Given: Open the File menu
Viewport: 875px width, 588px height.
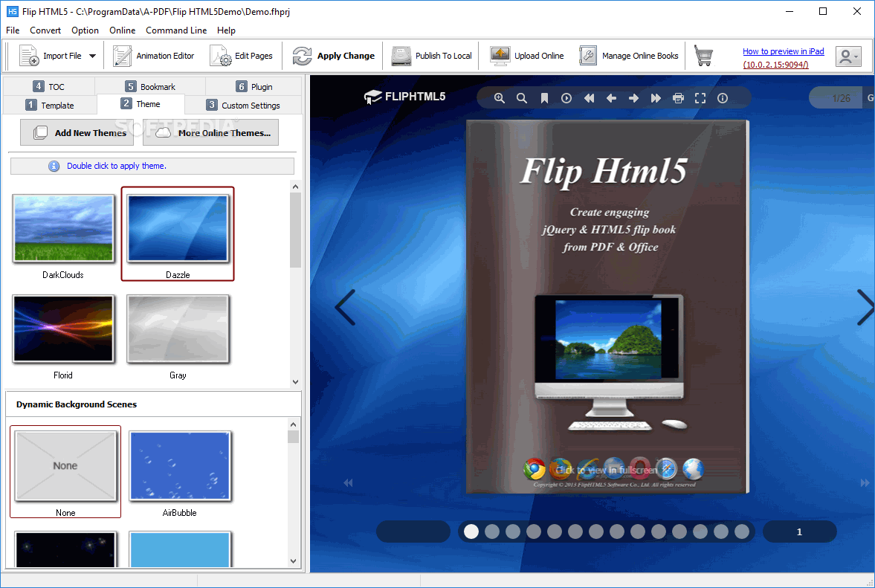Looking at the screenshot, I should tap(13, 30).
